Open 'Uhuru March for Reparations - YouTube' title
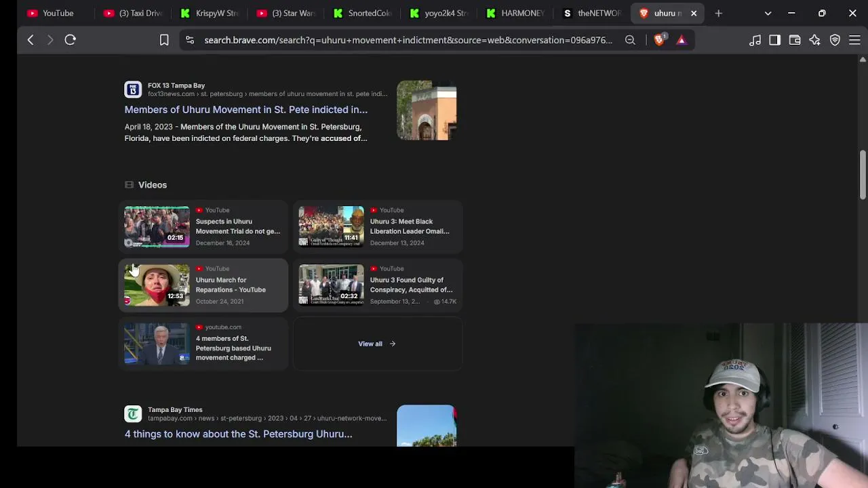 pyautogui.click(x=231, y=285)
